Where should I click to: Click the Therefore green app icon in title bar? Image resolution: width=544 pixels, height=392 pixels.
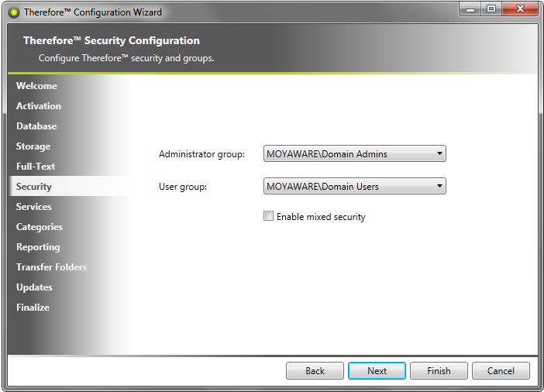14,13
